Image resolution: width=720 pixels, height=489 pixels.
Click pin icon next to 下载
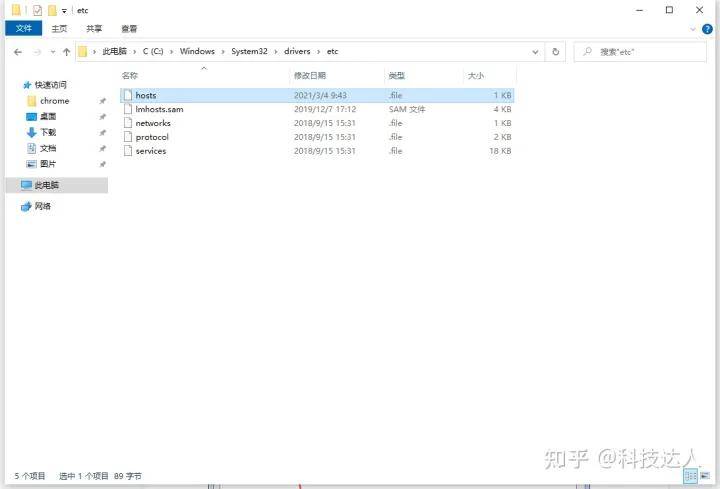(102, 133)
